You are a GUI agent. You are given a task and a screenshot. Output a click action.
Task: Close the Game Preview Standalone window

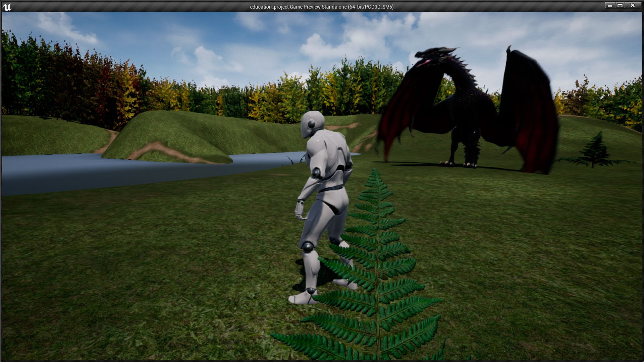click(633, 5)
